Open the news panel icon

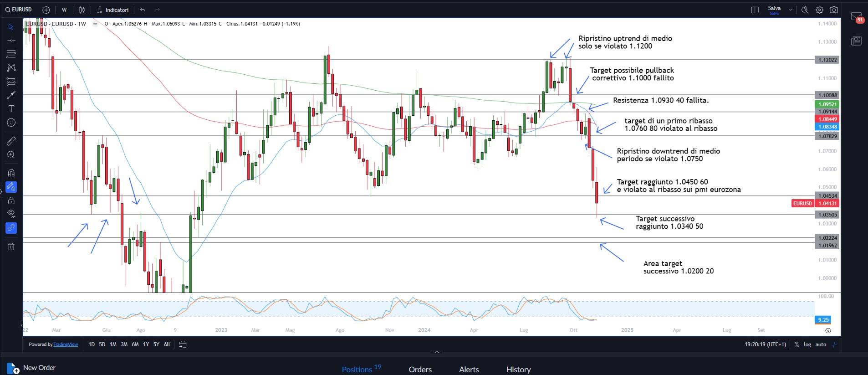click(x=856, y=41)
